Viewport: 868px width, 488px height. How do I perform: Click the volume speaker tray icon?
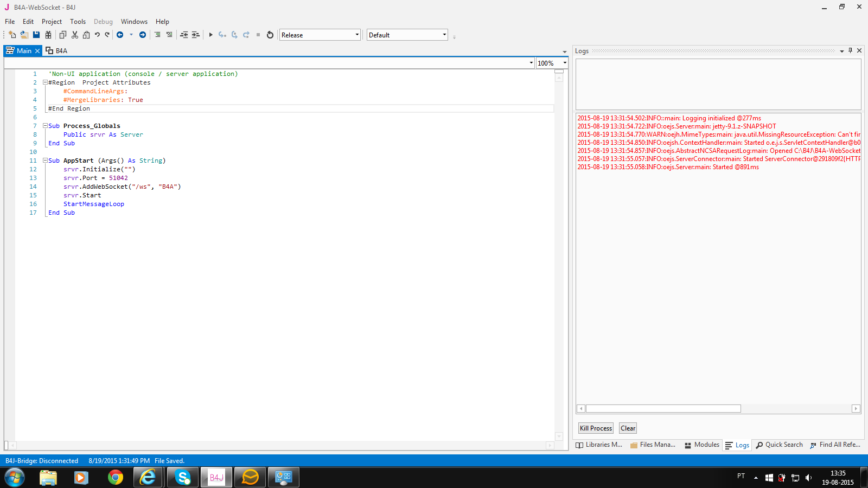click(x=808, y=478)
